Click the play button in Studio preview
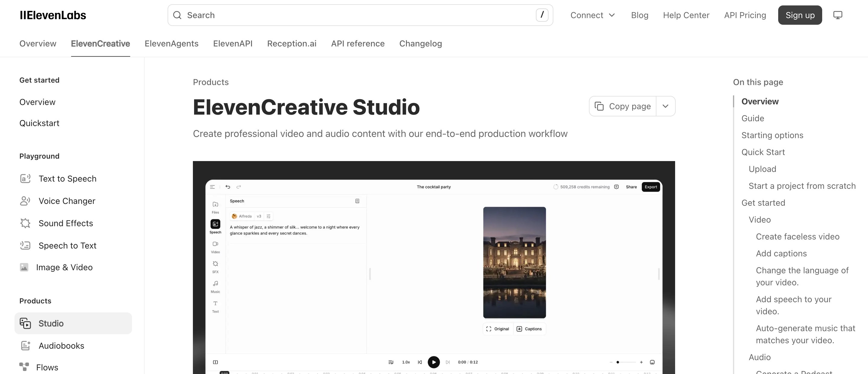The image size is (868, 374). (434, 362)
